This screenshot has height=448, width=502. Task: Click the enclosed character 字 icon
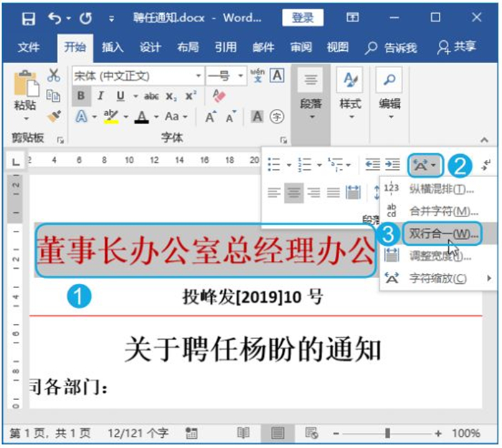pos(276,116)
